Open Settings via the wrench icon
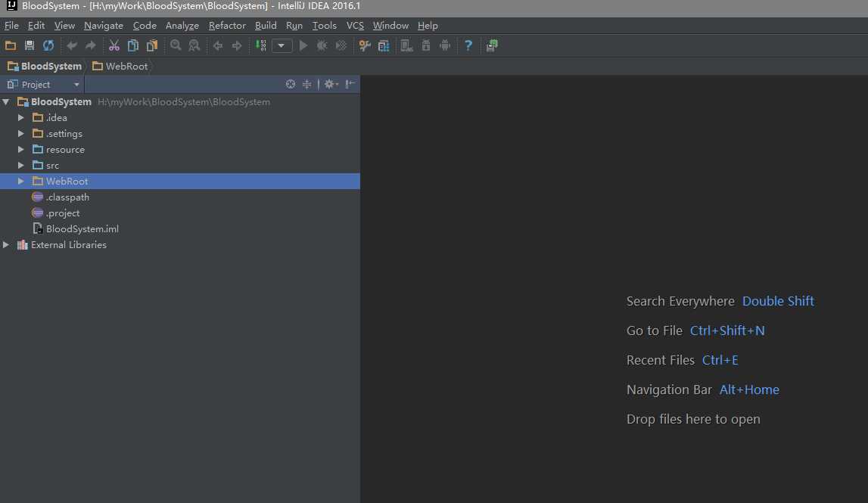Screen dimensions: 868x503 coord(365,45)
